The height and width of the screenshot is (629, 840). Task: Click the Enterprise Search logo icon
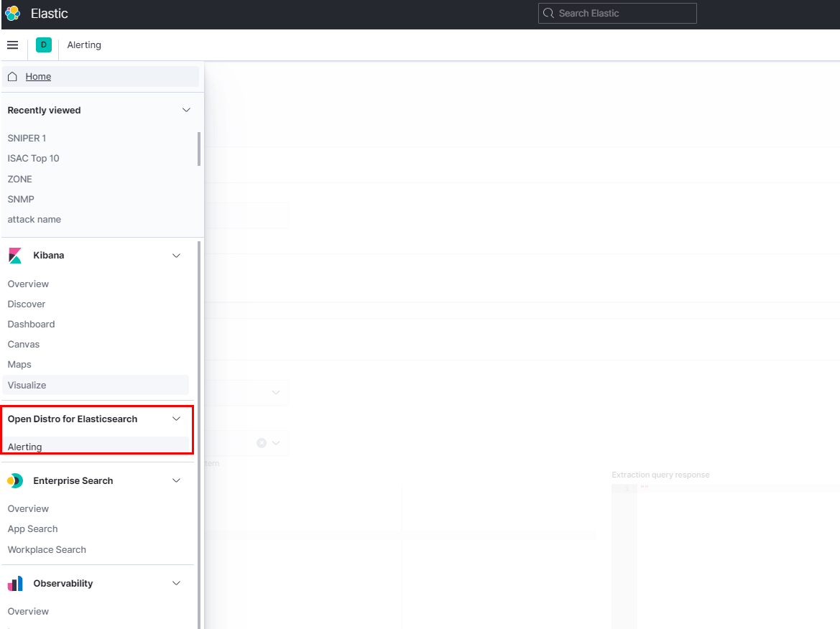point(16,480)
